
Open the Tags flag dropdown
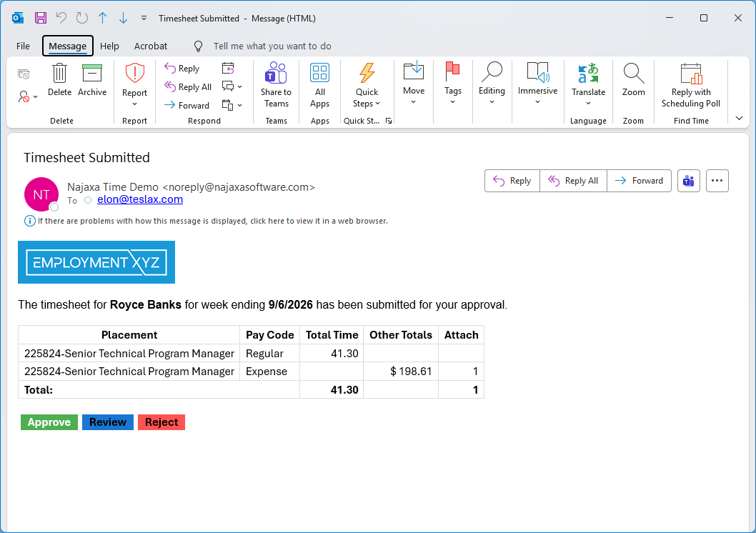[x=453, y=84]
